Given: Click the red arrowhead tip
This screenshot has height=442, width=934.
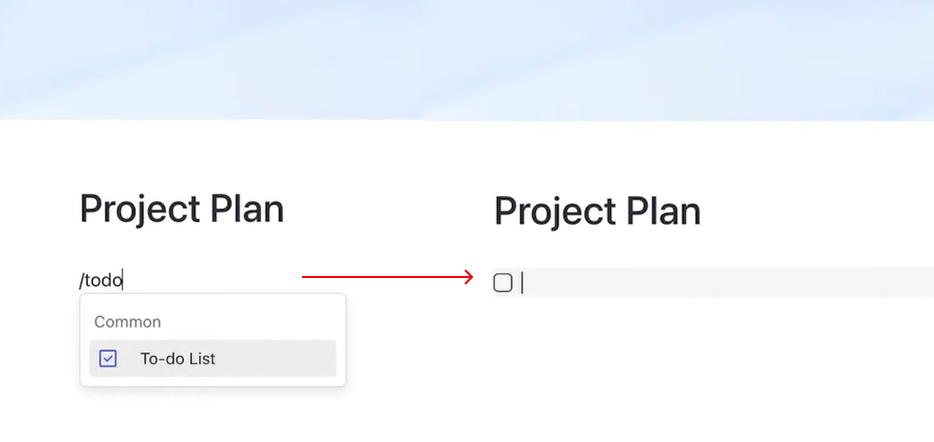Looking at the screenshot, I should click(x=470, y=277).
